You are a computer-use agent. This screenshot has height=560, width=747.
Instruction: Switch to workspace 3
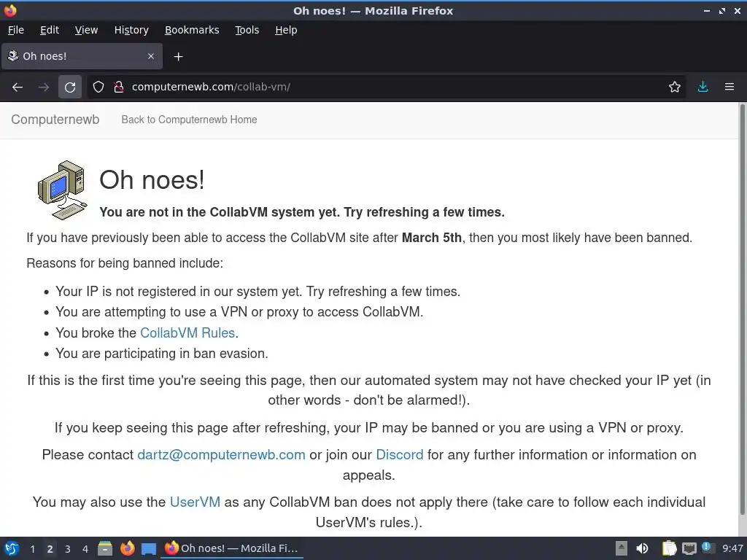(68, 549)
